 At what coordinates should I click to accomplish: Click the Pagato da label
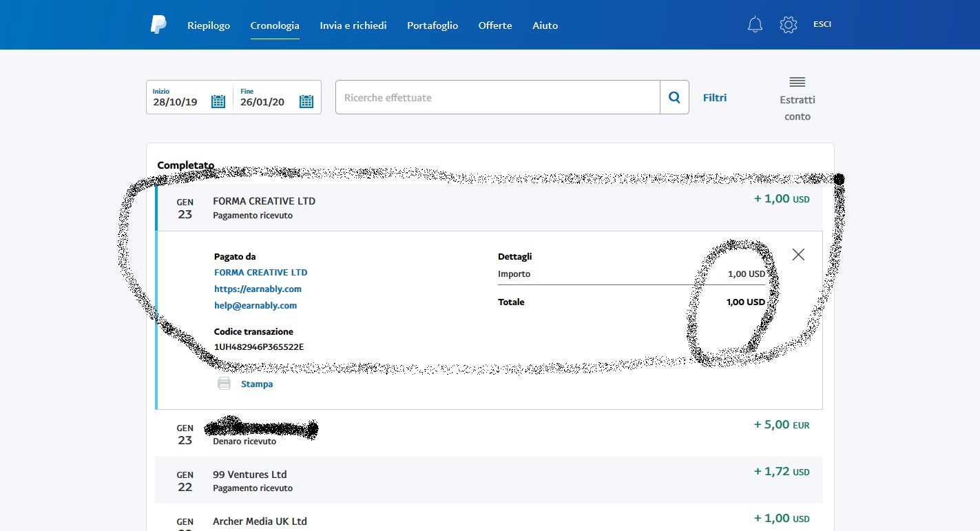tap(235, 257)
